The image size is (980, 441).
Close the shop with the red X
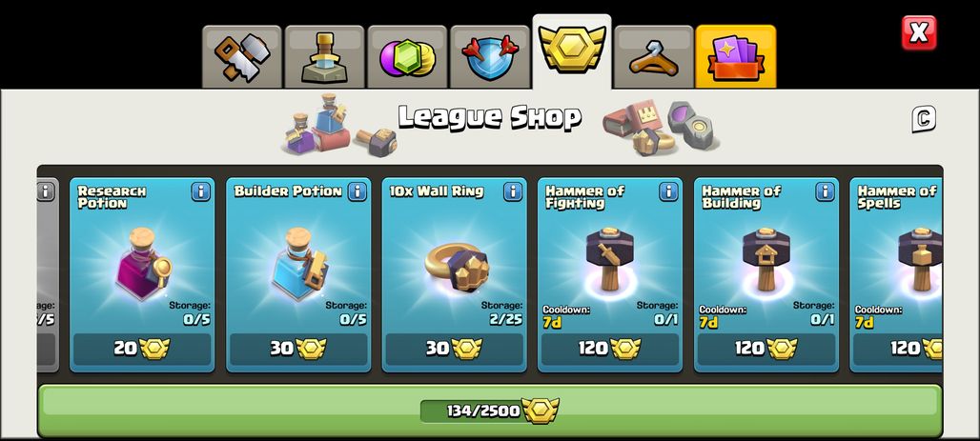[919, 32]
